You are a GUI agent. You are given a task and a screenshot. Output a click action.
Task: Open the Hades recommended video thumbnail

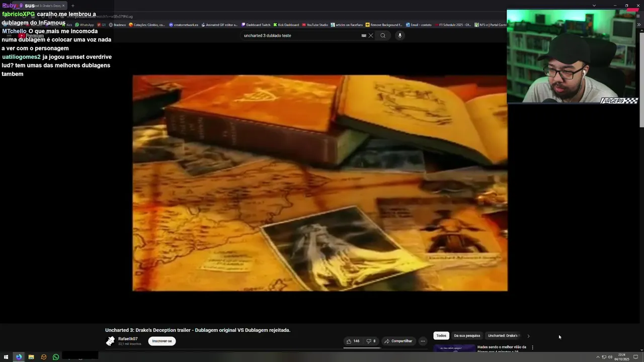click(454, 348)
